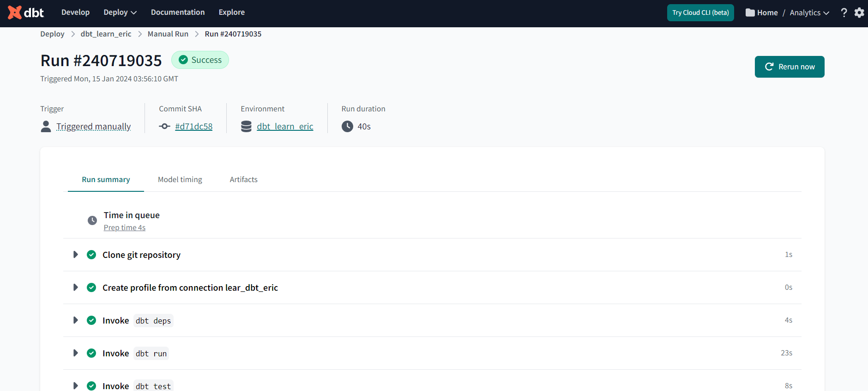The image size is (868, 391).
Task: Click the 8s duration of dbt test
Action: pos(789,385)
